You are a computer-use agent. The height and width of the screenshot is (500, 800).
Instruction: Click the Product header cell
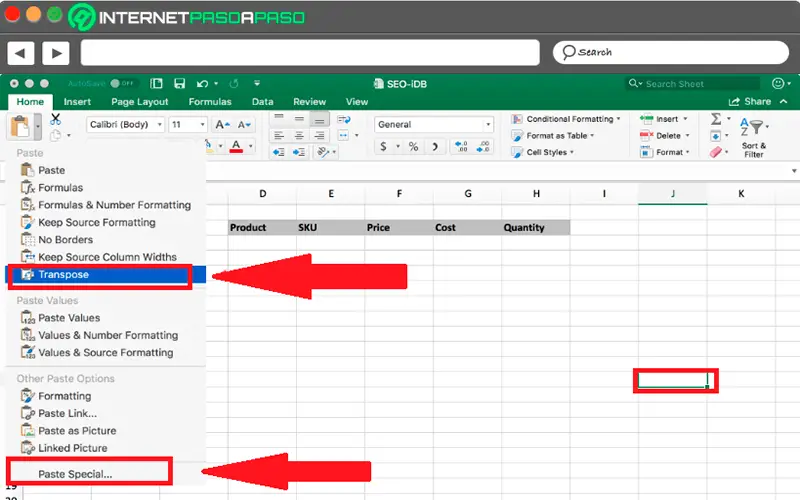click(262, 228)
